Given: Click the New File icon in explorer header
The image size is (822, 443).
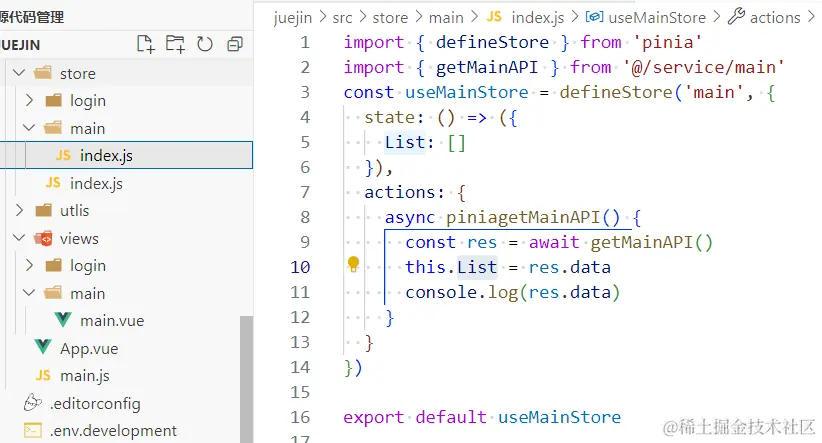Looking at the screenshot, I should pyautogui.click(x=145, y=44).
